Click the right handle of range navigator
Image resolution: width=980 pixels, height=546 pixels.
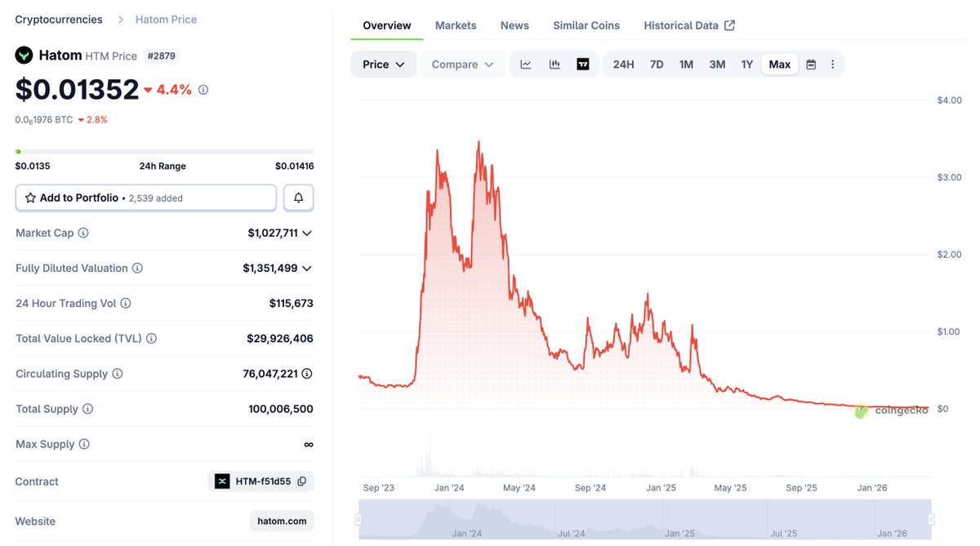point(932,519)
